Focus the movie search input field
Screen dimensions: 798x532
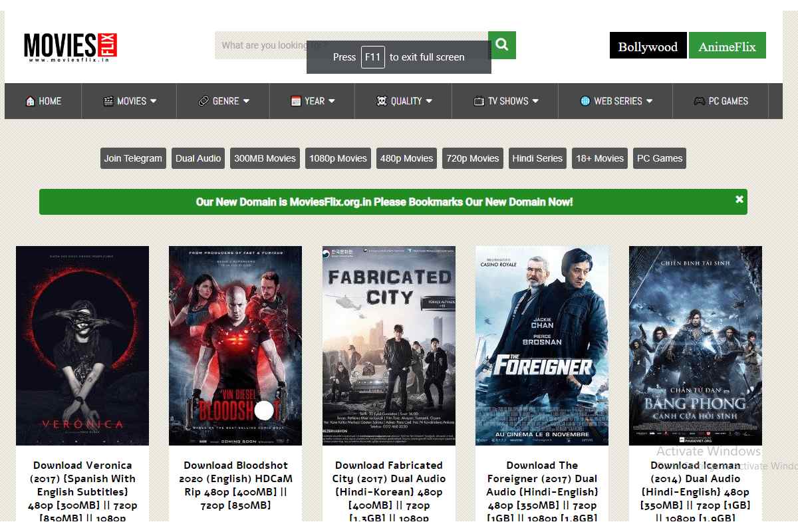coord(266,45)
